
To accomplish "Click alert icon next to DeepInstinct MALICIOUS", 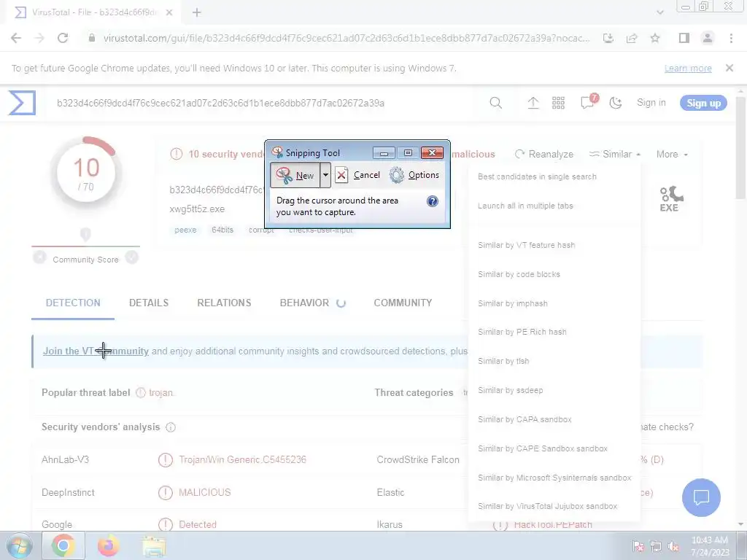I will (x=166, y=493).
